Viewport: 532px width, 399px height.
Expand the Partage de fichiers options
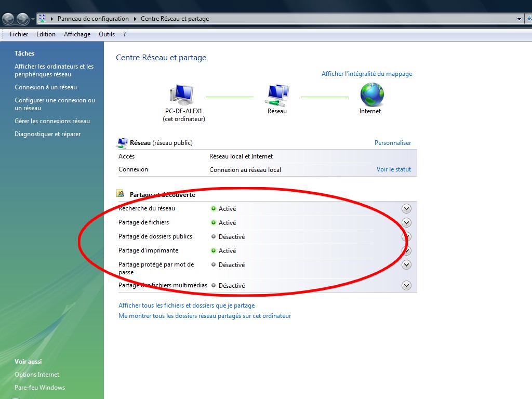[406, 222]
